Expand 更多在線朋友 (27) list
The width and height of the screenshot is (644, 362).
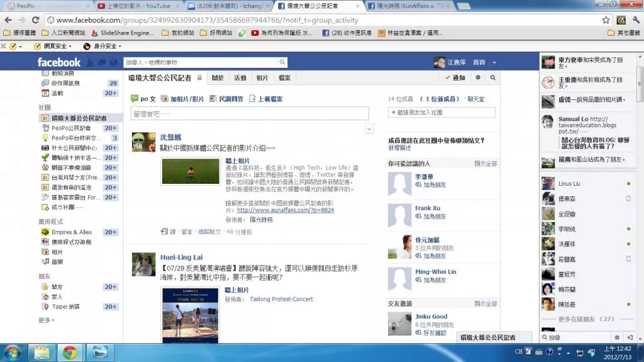[586, 319]
